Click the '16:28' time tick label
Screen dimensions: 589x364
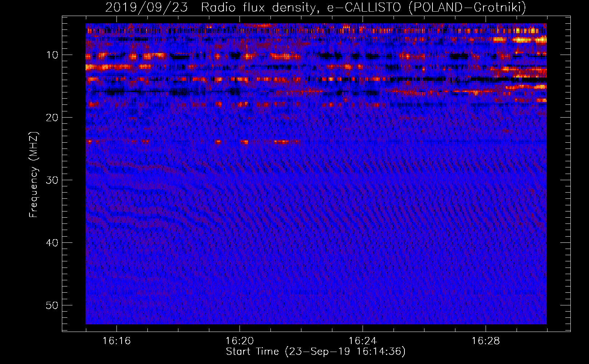(x=486, y=341)
